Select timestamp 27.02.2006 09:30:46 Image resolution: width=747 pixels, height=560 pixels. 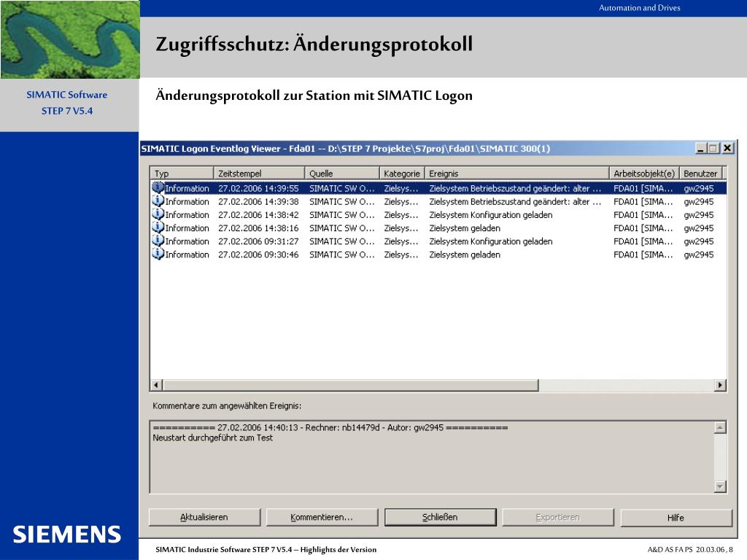[x=258, y=254]
